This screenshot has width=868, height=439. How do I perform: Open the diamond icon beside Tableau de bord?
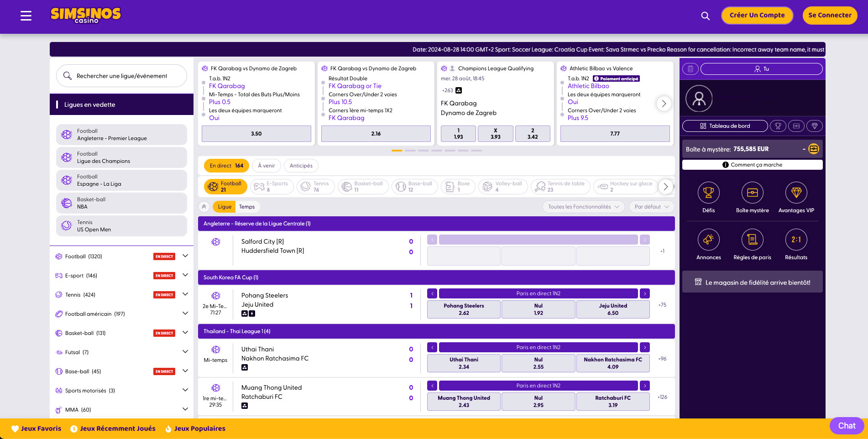(814, 126)
